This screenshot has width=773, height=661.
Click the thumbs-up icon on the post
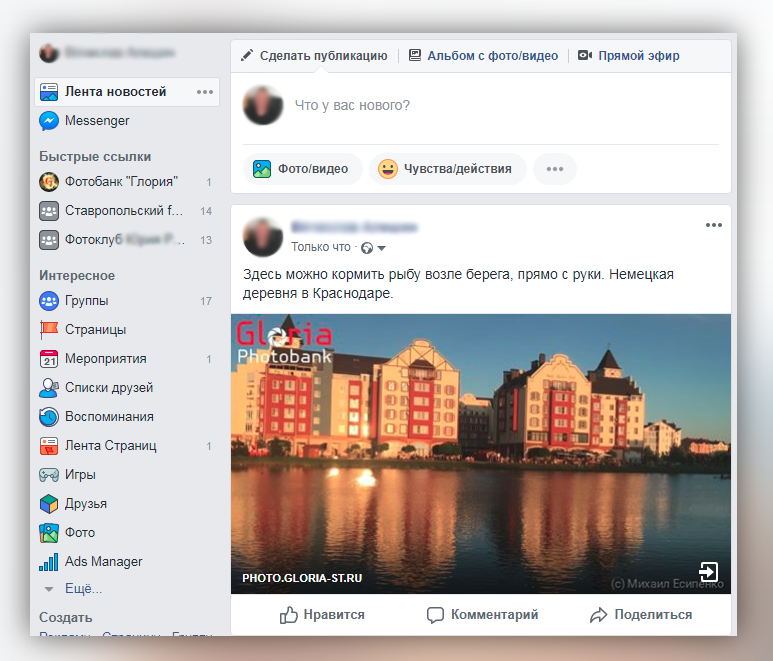click(x=289, y=615)
